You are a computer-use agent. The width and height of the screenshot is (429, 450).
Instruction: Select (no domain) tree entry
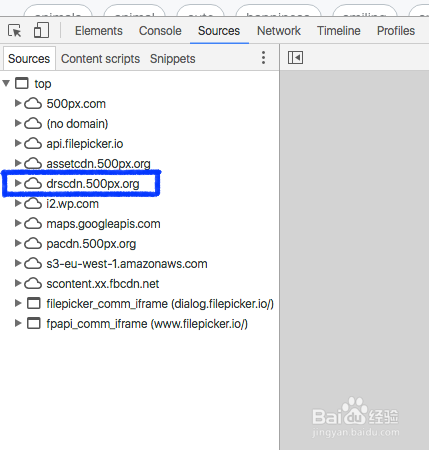(77, 124)
